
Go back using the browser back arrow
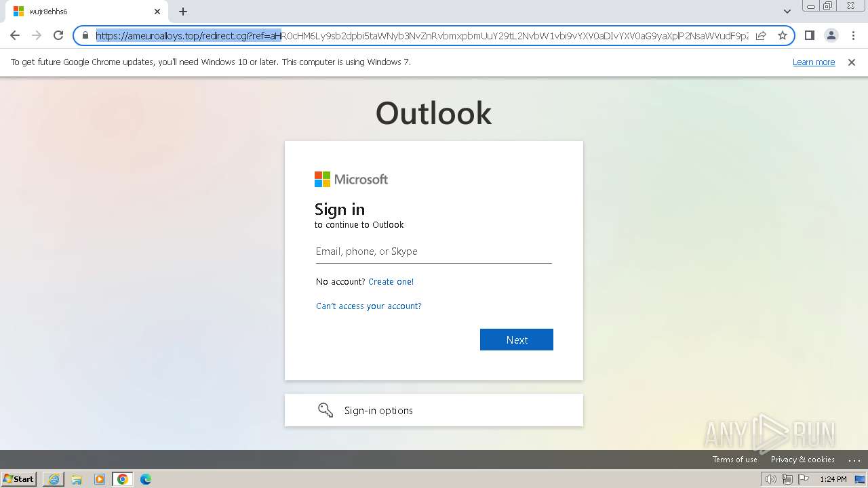pyautogui.click(x=15, y=35)
